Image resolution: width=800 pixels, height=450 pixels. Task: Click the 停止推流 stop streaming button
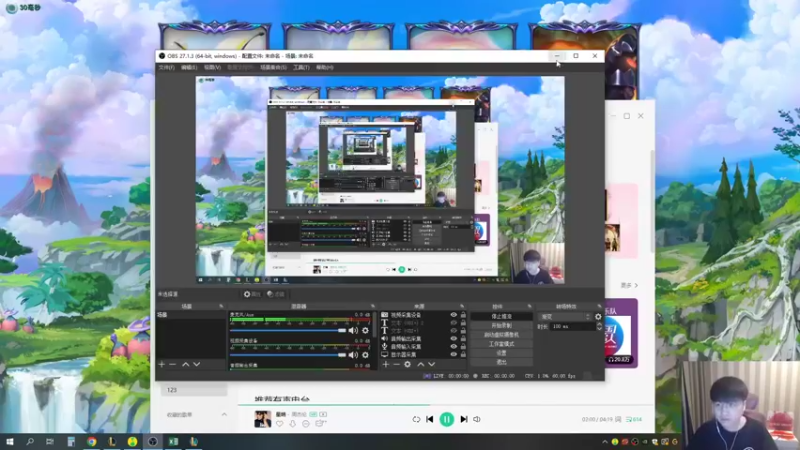point(502,316)
